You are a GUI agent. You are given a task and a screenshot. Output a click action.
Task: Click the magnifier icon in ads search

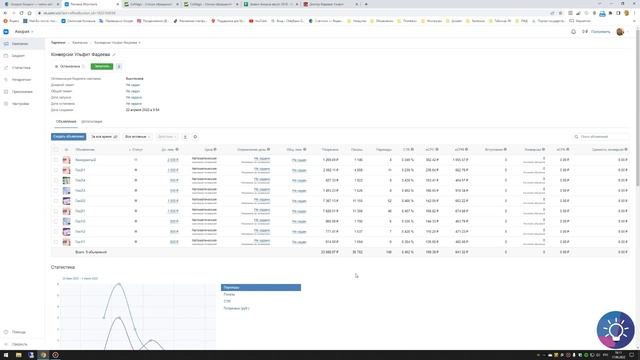[576, 137]
